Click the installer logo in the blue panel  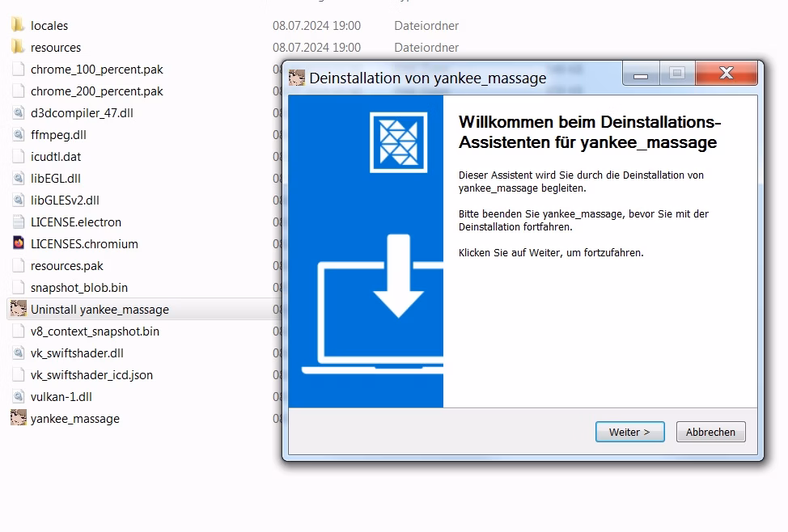click(x=398, y=142)
